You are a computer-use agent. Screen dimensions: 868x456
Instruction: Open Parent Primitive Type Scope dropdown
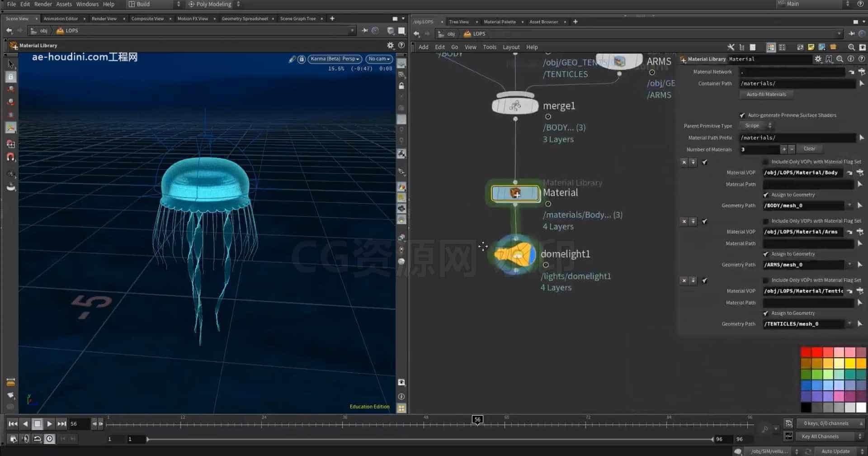coord(757,126)
